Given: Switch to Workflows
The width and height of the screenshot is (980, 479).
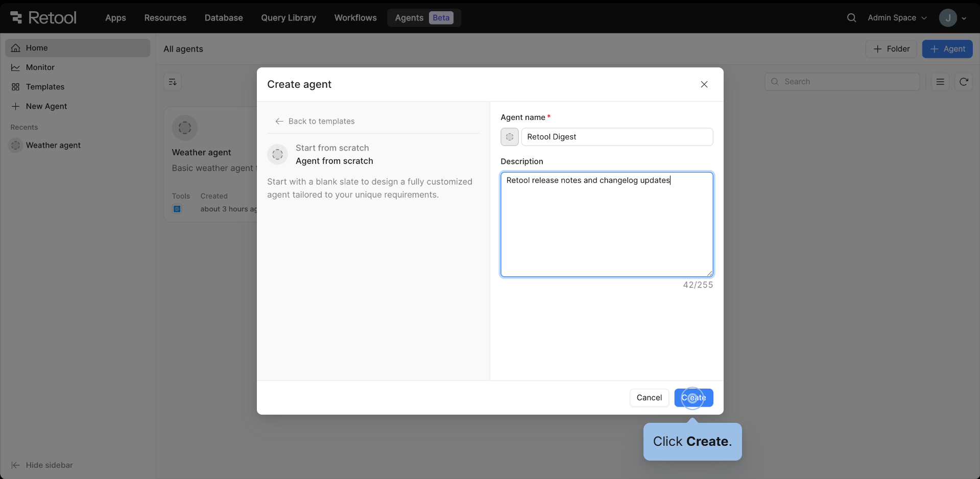Looking at the screenshot, I should 355,18.
